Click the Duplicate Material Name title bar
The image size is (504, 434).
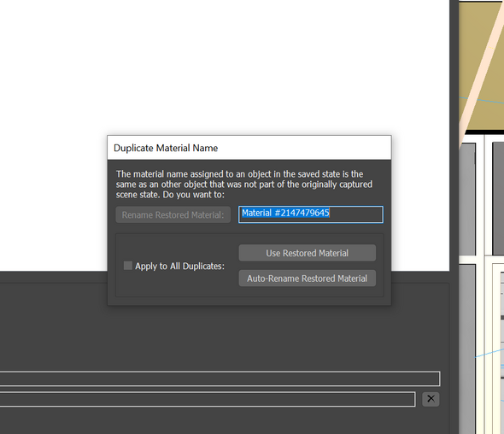(x=249, y=148)
